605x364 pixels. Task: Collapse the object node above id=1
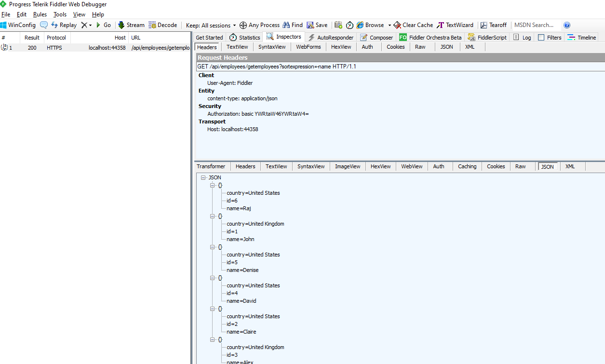coord(212,216)
